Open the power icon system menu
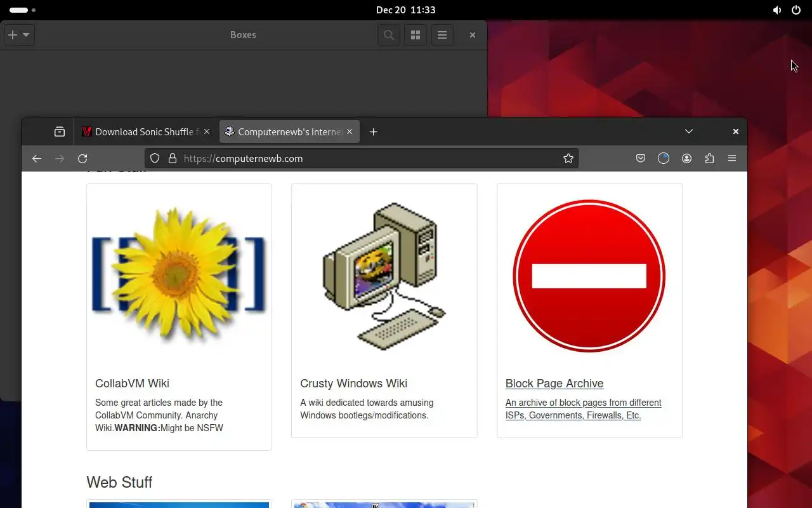The image size is (812, 508). point(796,10)
